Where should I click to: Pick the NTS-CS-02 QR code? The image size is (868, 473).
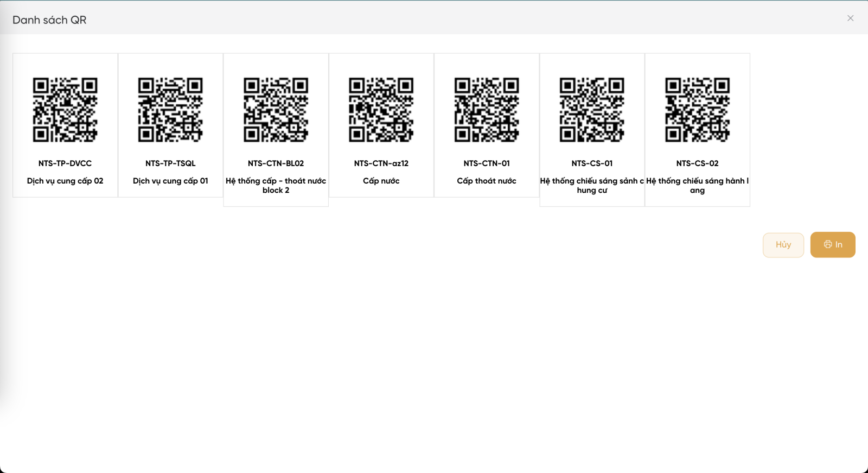697,109
